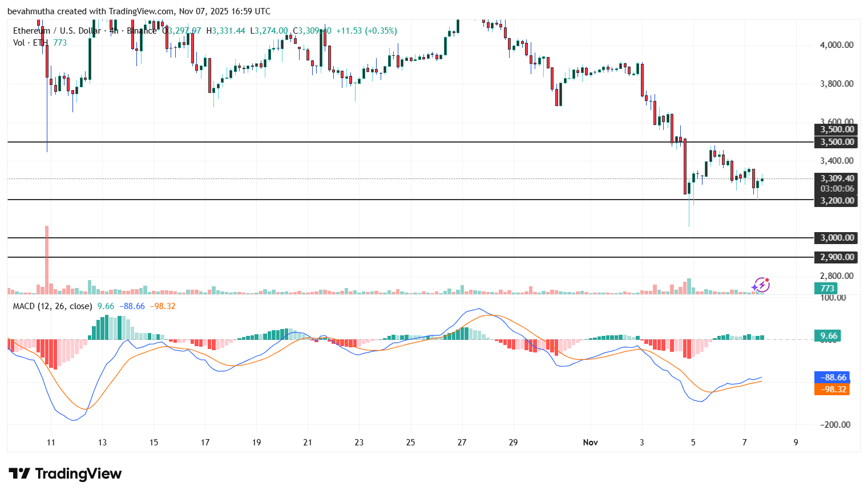Click date 27 on the time axis
868x495 pixels.
click(x=462, y=443)
